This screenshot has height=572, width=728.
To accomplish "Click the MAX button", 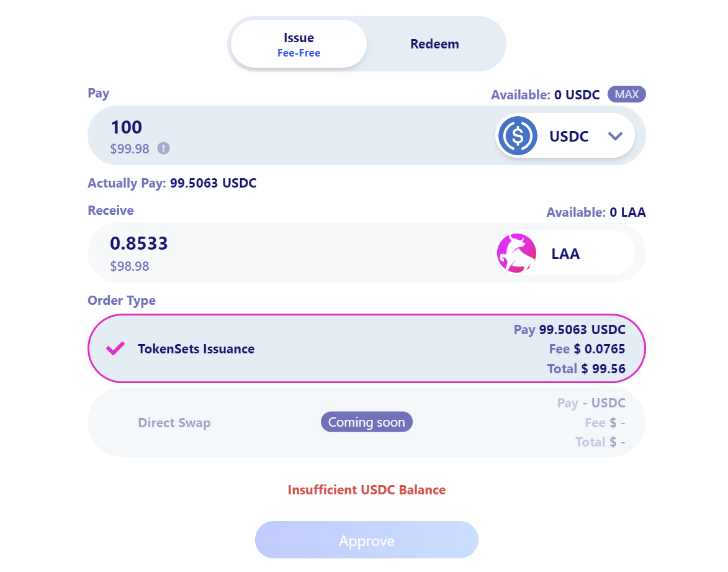I will [627, 94].
